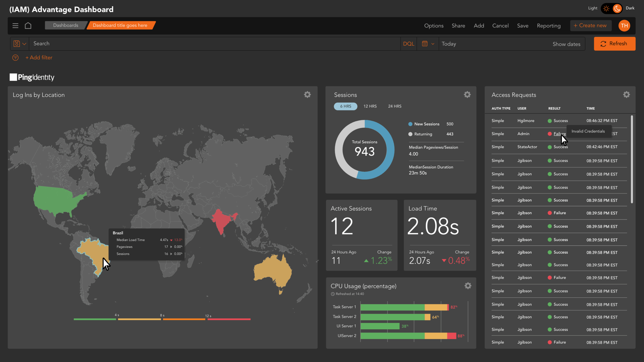644x362 pixels.
Task: Click the Refresh button
Action: click(614, 44)
